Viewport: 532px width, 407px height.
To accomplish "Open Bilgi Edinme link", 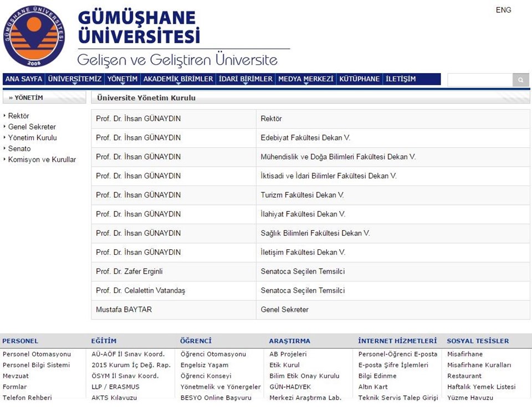I will point(377,376).
